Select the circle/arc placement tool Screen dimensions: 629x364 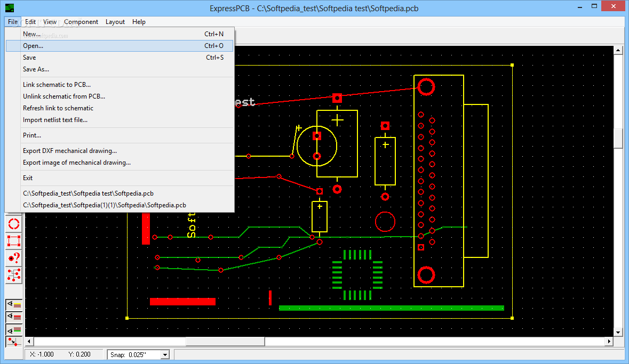tap(14, 224)
